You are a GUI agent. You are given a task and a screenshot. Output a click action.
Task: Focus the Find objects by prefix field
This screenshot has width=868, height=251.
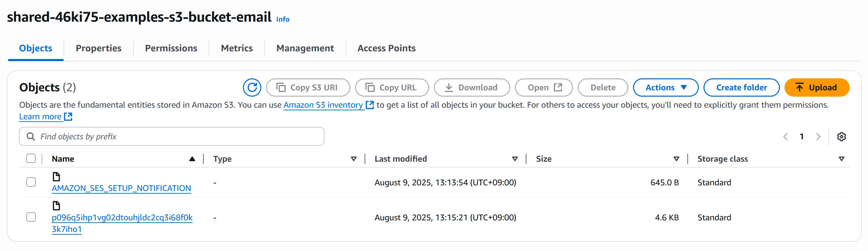coord(172,137)
